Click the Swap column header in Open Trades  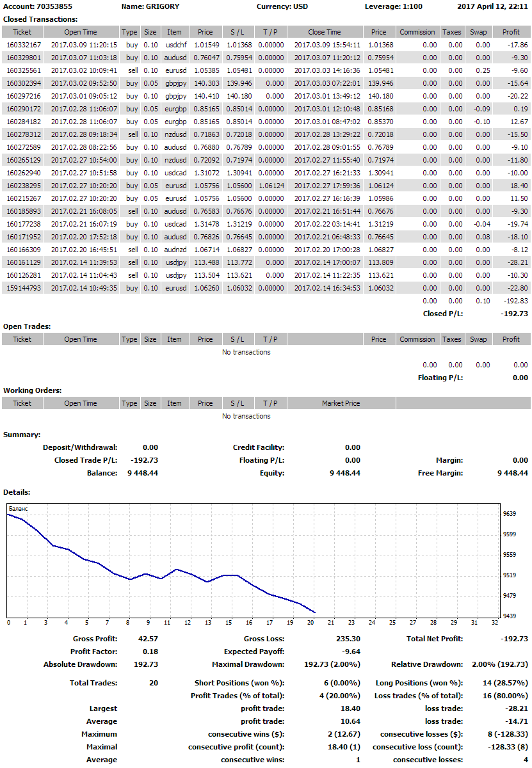pos(478,339)
